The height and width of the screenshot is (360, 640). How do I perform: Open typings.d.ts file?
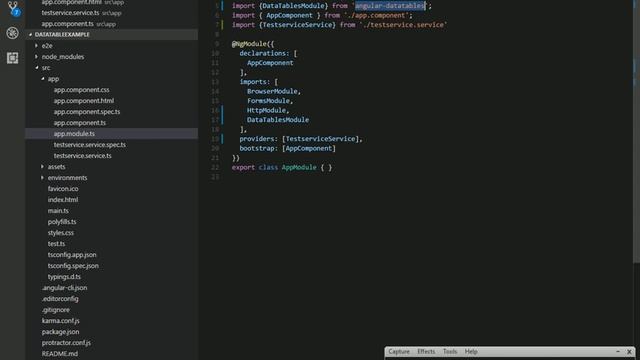(64, 277)
